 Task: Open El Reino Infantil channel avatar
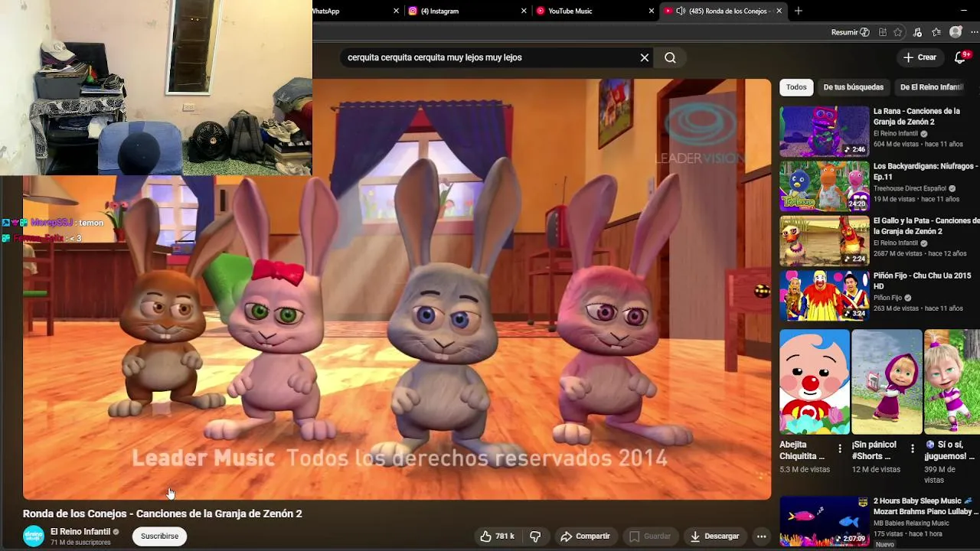(34, 536)
